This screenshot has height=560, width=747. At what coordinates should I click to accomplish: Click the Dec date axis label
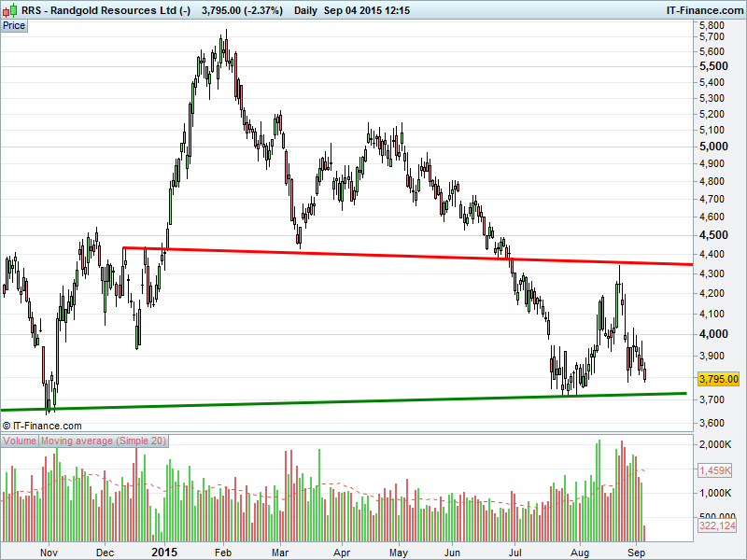(105, 553)
